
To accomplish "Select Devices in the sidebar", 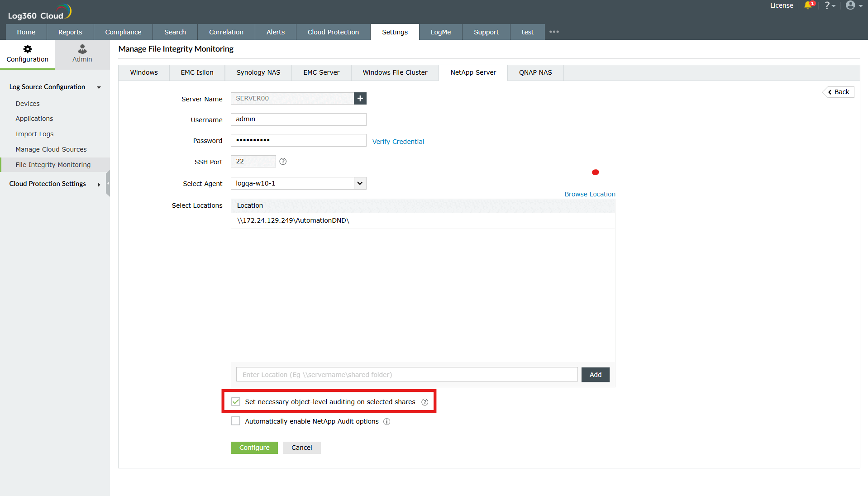I will [x=27, y=103].
